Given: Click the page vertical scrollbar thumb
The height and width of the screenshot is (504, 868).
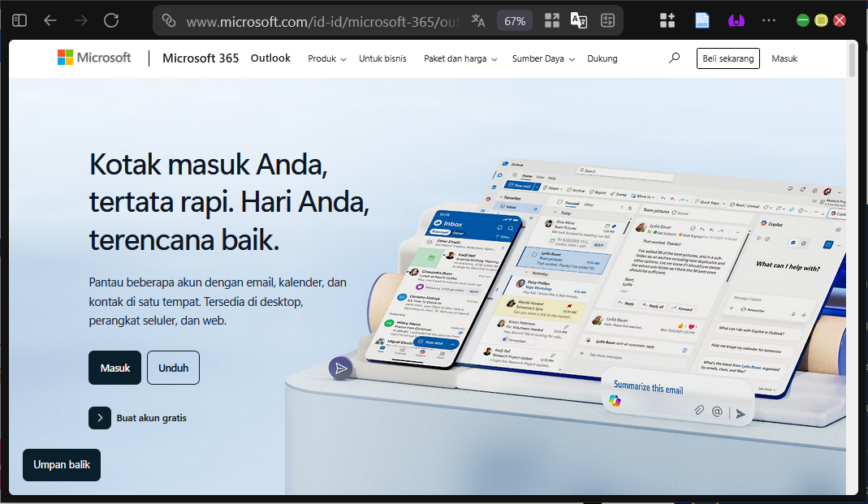Looking at the screenshot, I should (x=853, y=59).
